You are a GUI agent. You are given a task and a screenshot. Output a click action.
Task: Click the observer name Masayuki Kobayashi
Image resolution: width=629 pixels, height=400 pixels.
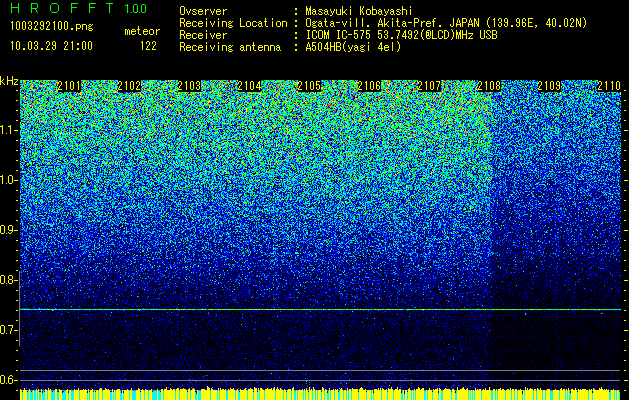(359, 11)
